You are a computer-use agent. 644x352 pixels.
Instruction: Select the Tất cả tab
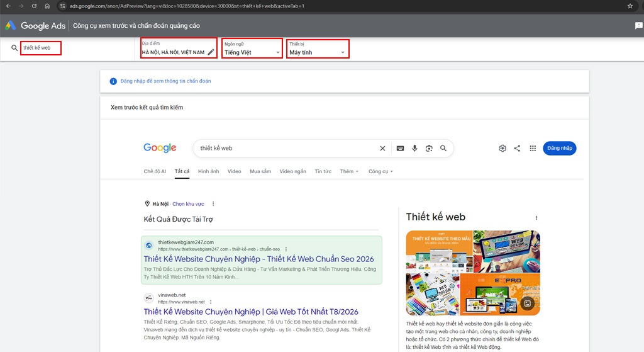pos(182,171)
